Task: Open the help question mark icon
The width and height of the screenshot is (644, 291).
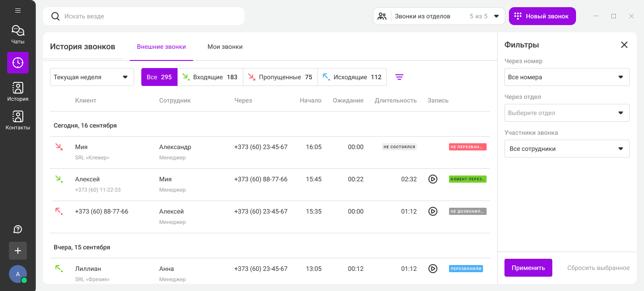Action: point(18,229)
